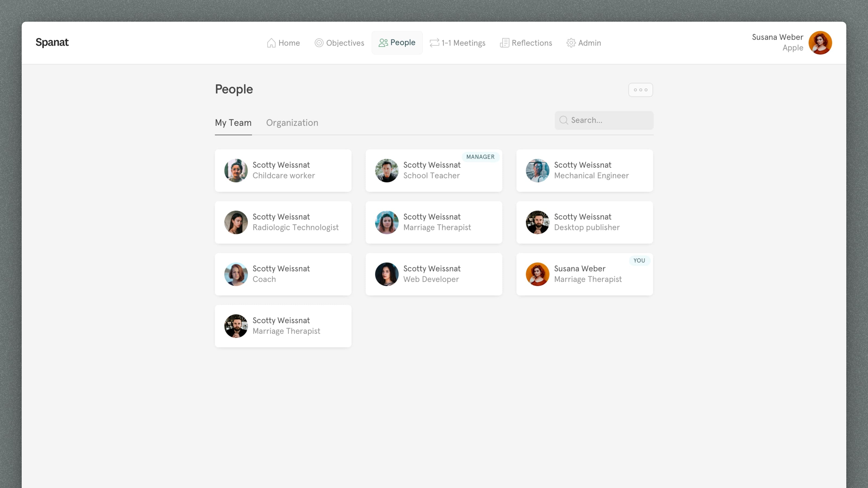The height and width of the screenshot is (488, 868).
Task: Click the Spanat logo link
Action: (52, 43)
